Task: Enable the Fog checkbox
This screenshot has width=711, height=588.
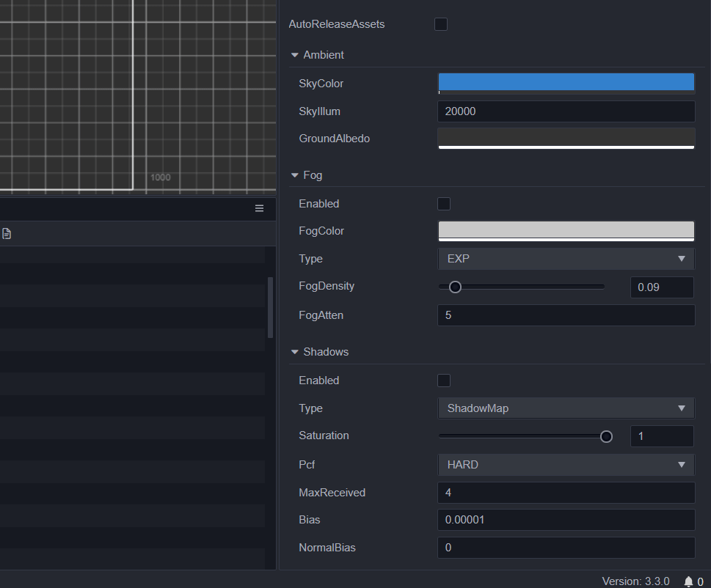Action: coord(444,204)
